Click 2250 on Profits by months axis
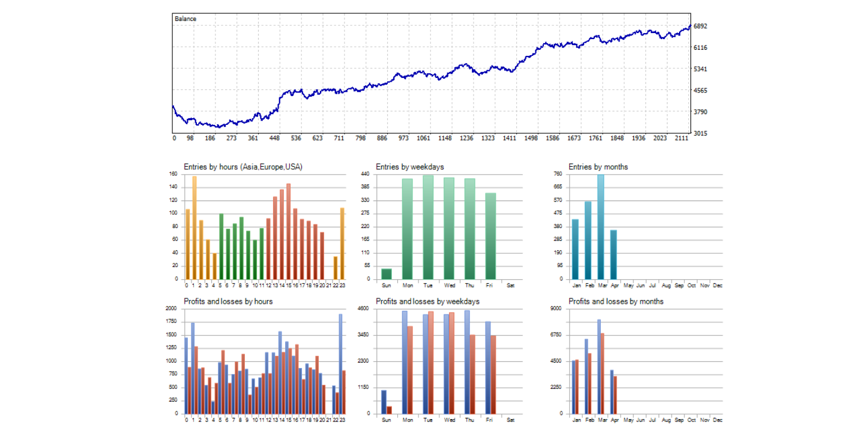The height and width of the screenshot is (434, 868). pos(556,388)
